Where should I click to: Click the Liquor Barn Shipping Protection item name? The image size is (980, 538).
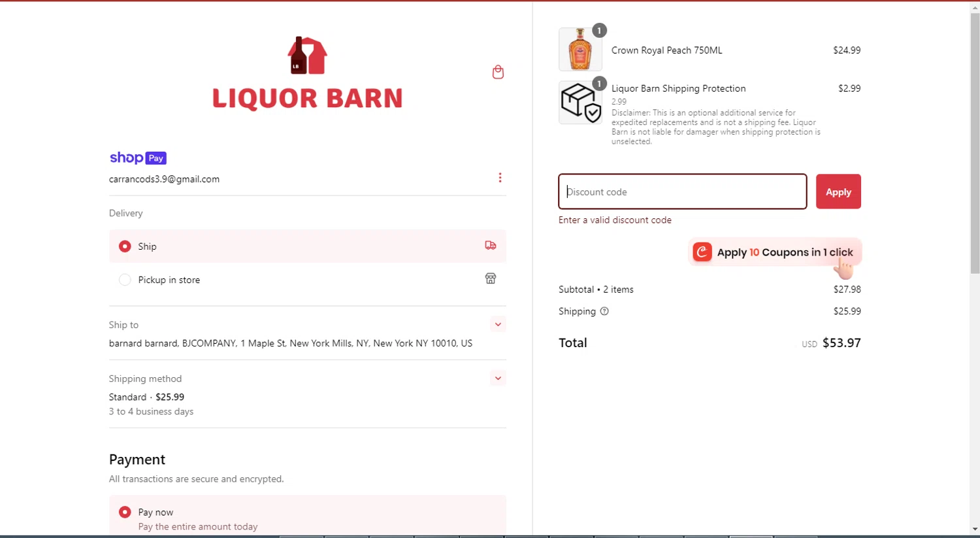pyautogui.click(x=678, y=88)
